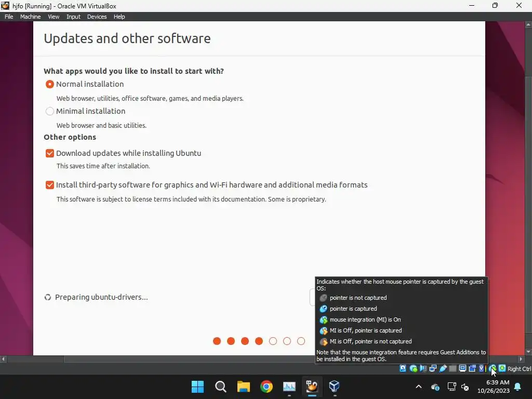This screenshot has width=532, height=399.
Task: Click the horizontal scrollbar right arrow
Action: click(x=521, y=359)
